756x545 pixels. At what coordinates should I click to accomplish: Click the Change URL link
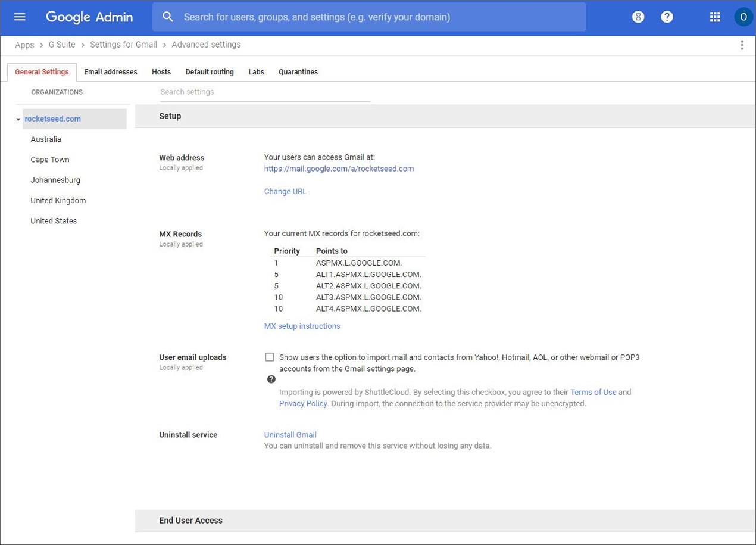click(x=285, y=191)
